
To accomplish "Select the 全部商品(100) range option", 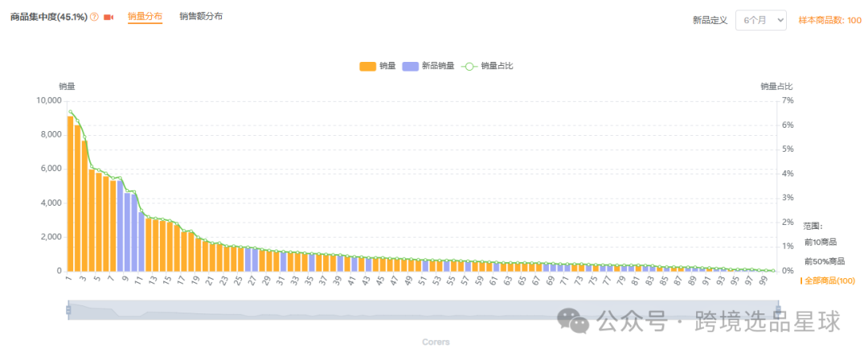I will tap(829, 280).
